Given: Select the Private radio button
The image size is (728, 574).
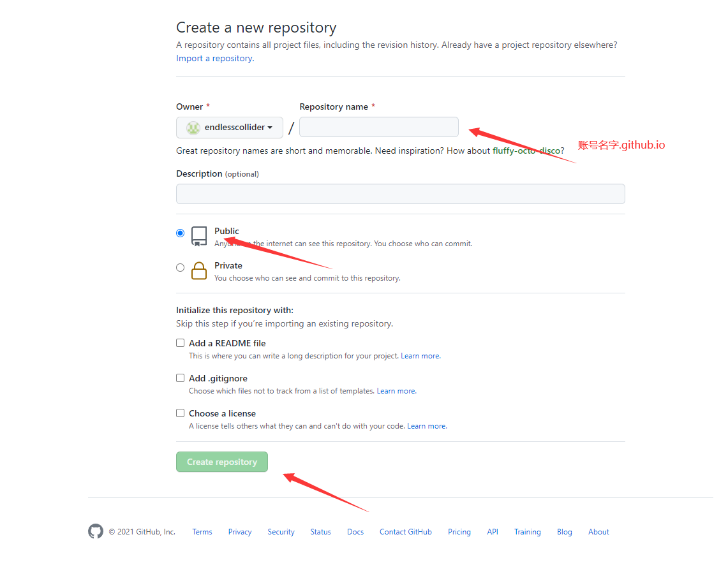Looking at the screenshot, I should point(180,267).
